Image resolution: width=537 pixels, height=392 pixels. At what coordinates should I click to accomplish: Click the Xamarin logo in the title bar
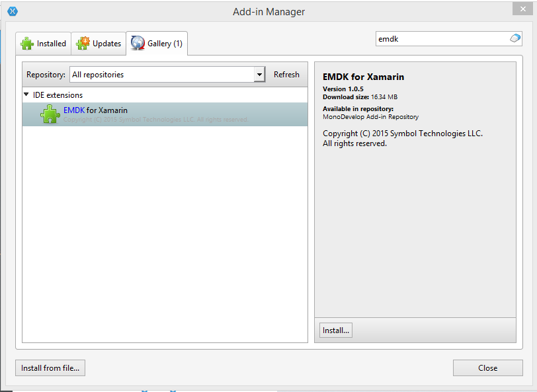coord(12,11)
